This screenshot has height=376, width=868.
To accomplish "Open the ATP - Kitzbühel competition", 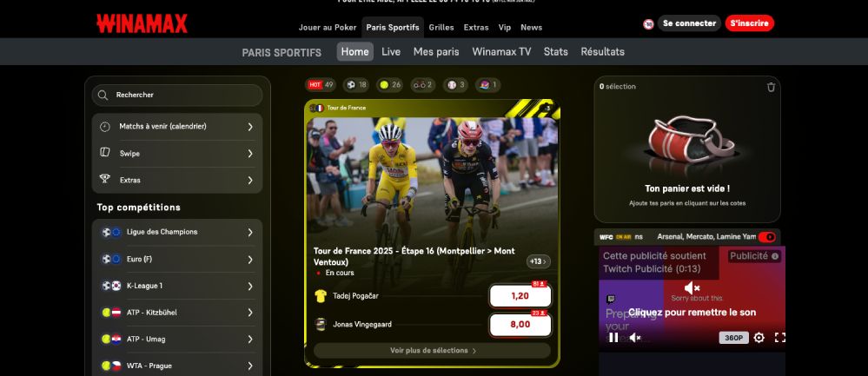I will [x=177, y=313].
